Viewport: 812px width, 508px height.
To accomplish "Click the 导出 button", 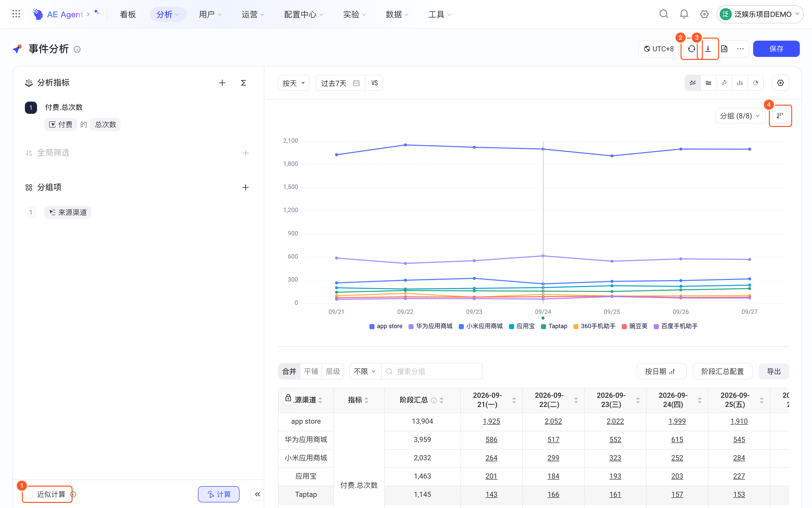I will [774, 371].
